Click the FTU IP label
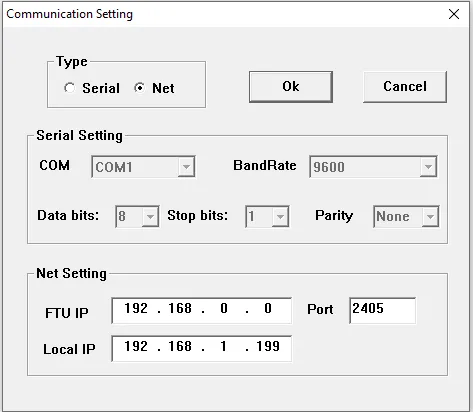The width and height of the screenshot is (473, 412). click(x=67, y=313)
